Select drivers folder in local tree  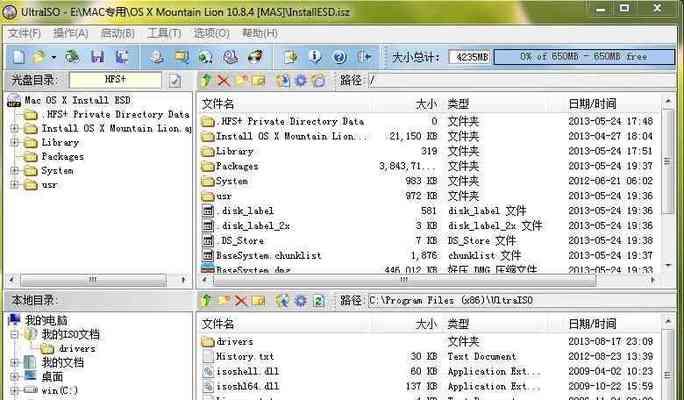77,349
